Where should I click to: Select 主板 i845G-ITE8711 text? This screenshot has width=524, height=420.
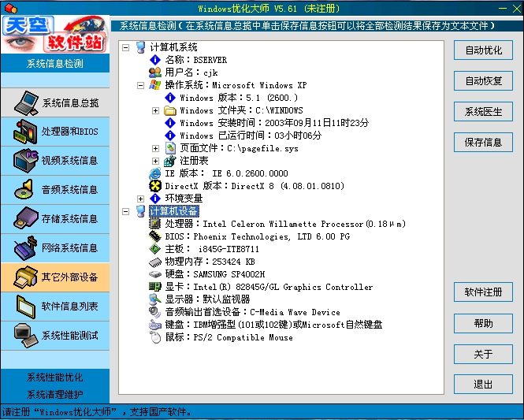click(x=212, y=249)
